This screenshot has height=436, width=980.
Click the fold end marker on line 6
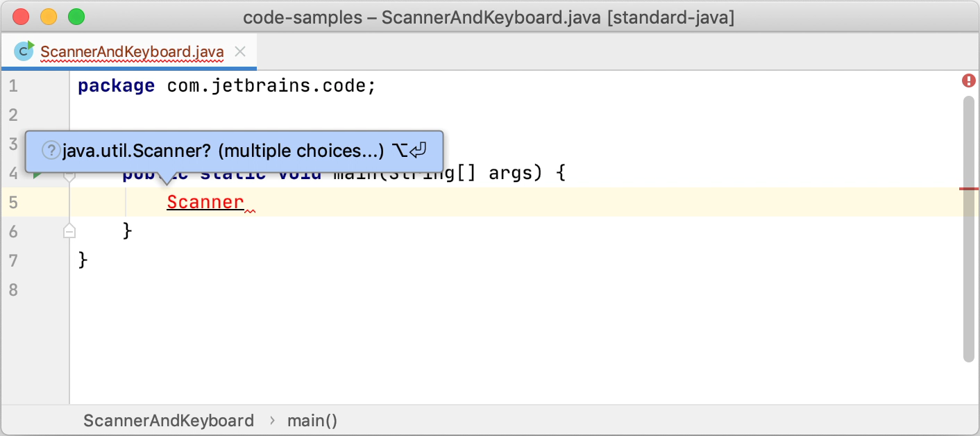coord(69,230)
